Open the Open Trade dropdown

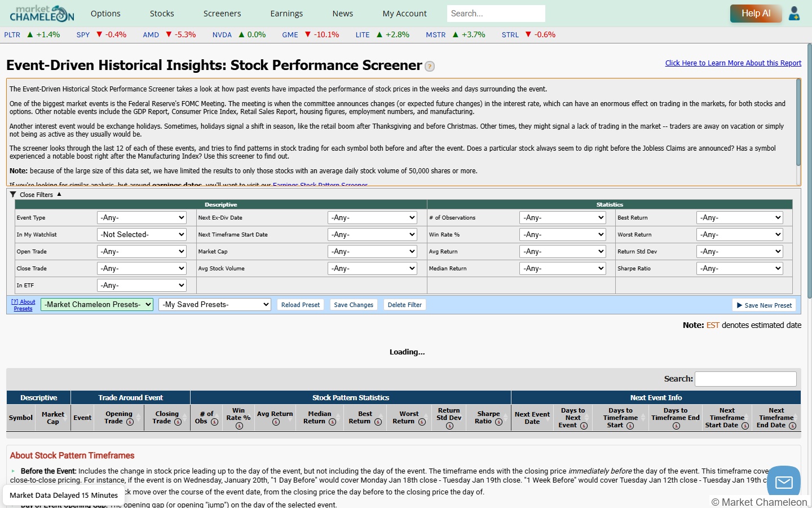tap(142, 251)
